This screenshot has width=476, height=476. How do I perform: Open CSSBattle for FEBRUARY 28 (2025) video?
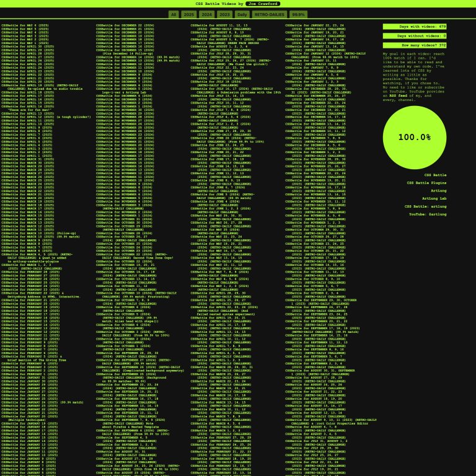30,272
